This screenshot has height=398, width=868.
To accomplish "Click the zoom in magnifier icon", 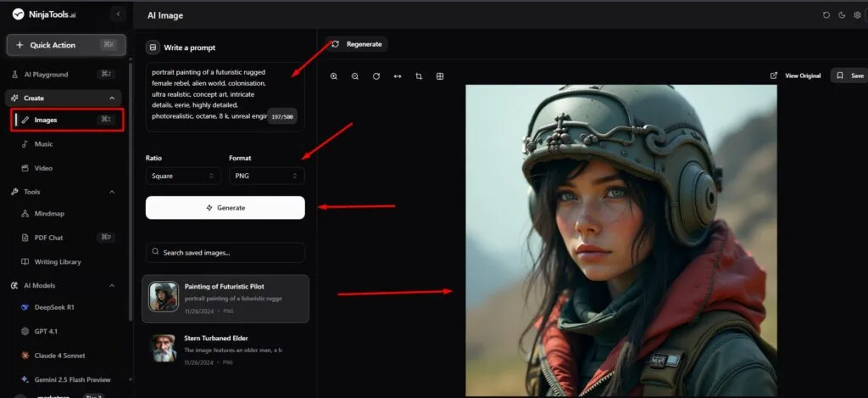I will pos(334,76).
